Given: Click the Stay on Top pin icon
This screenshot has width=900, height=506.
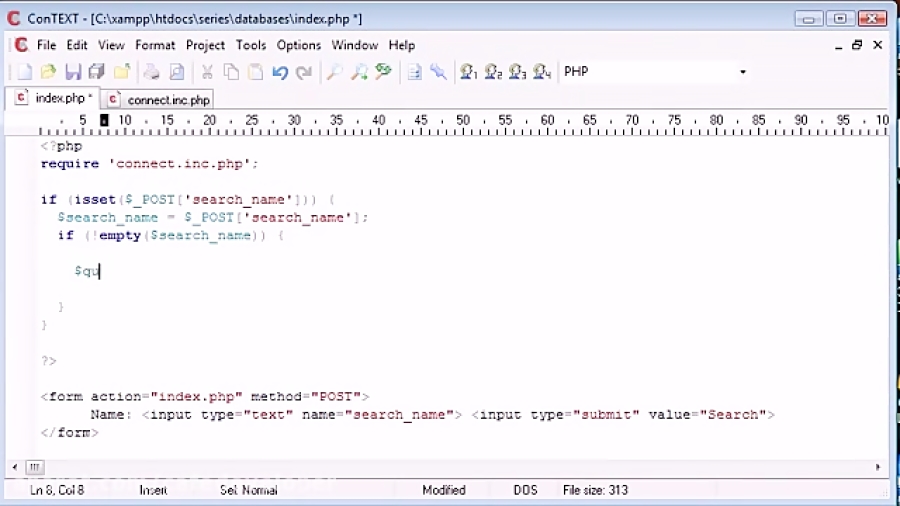Looking at the screenshot, I should 439,72.
